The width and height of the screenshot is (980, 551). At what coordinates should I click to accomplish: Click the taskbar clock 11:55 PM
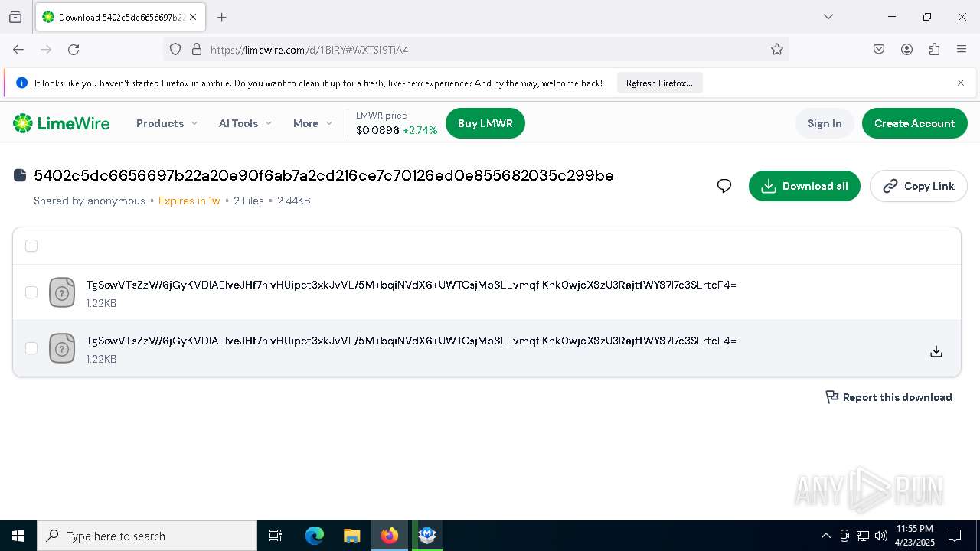(x=914, y=536)
